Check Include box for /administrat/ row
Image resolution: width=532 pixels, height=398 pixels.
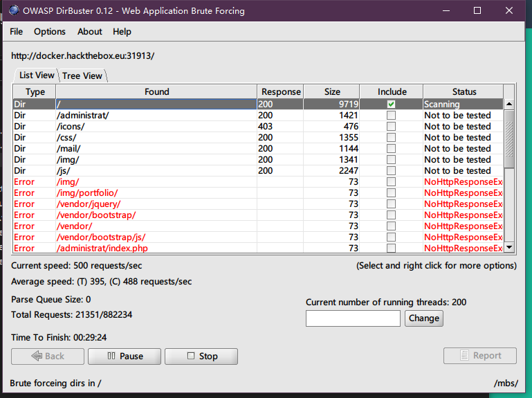pyautogui.click(x=391, y=116)
